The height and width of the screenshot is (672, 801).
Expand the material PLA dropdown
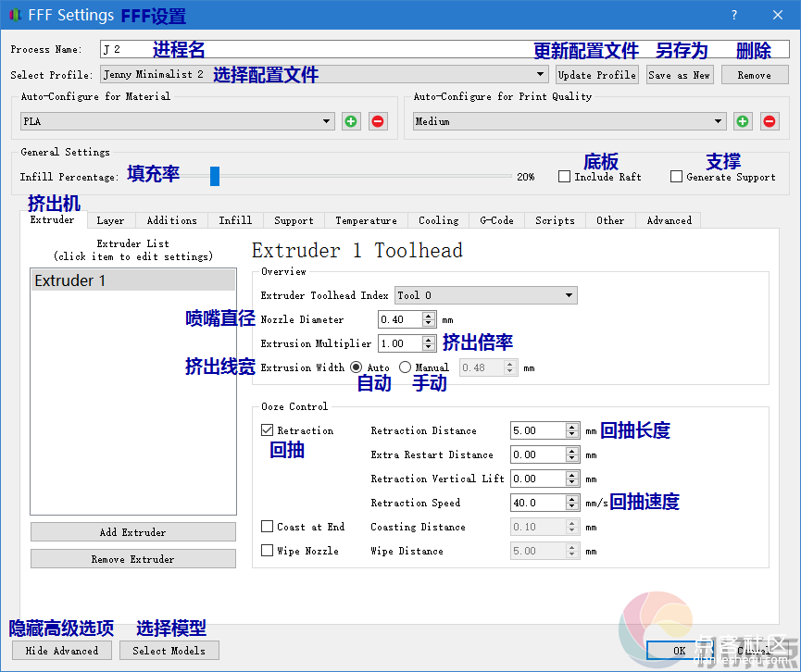click(327, 121)
